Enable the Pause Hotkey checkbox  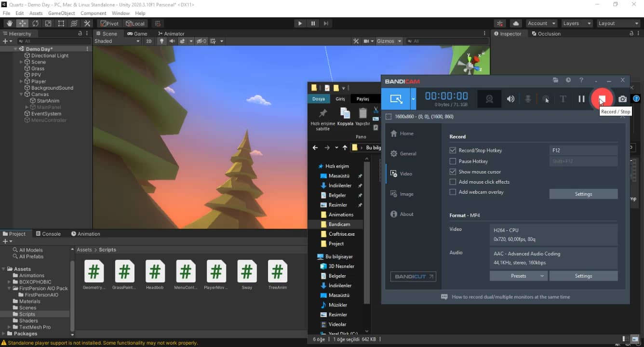click(453, 161)
